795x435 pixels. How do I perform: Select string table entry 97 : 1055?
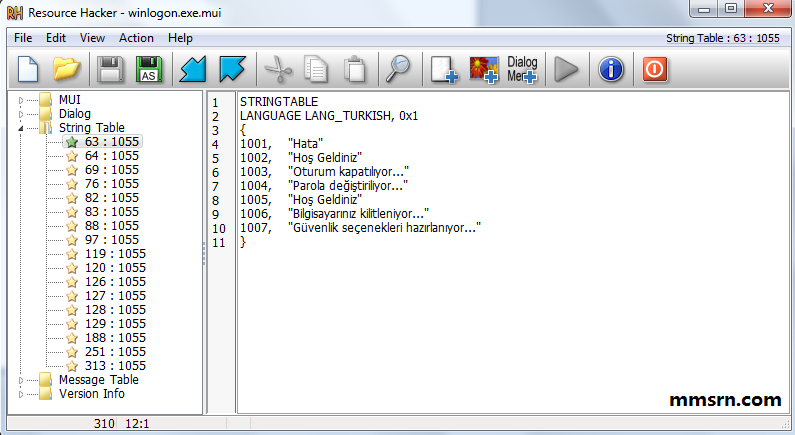click(x=112, y=240)
